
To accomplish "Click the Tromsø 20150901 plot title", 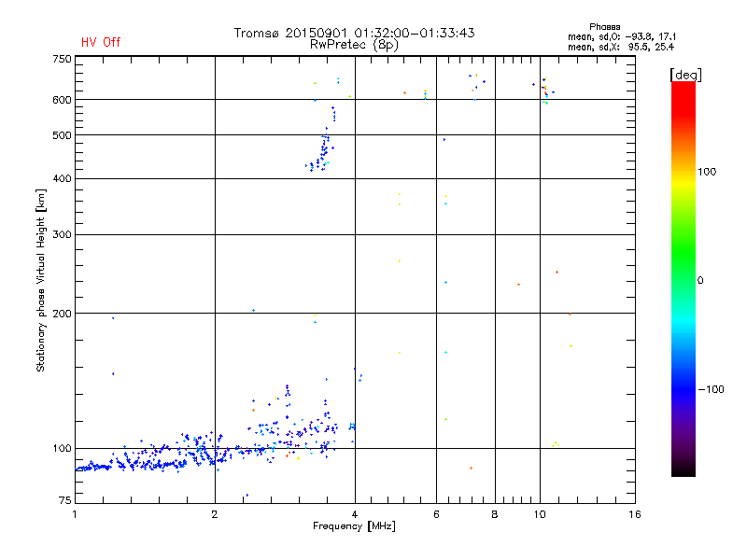I will [x=354, y=33].
